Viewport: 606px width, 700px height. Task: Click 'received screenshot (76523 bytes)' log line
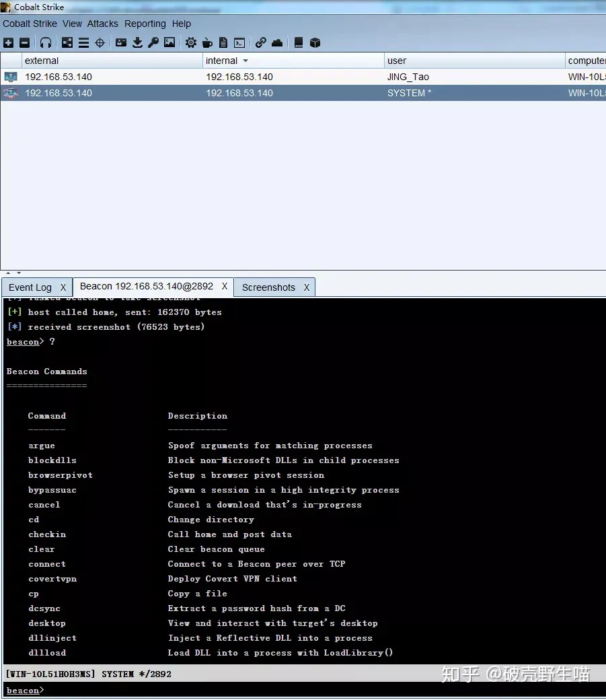pos(116,327)
